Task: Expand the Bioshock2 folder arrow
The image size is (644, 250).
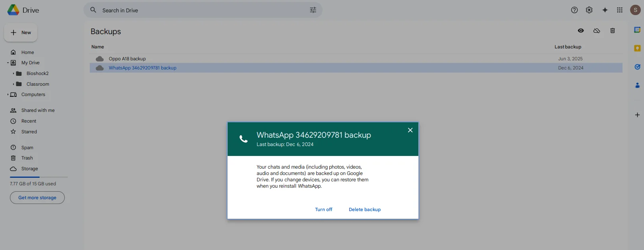Action: click(x=13, y=73)
